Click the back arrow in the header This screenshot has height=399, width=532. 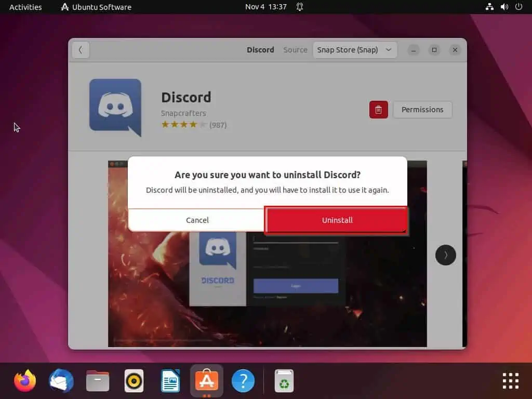pyautogui.click(x=81, y=50)
